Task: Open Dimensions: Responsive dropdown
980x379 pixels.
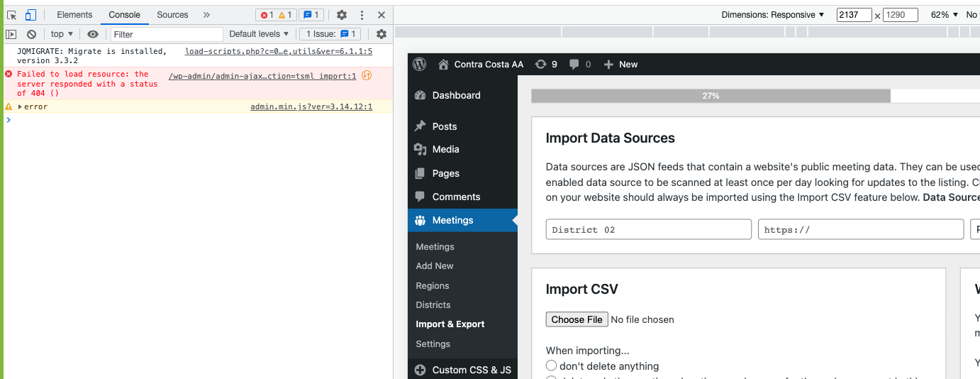Action: [773, 15]
